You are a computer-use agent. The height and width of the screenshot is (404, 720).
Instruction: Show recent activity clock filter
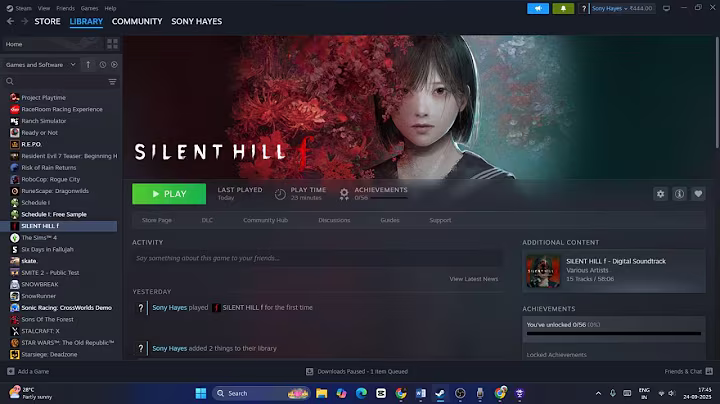click(102, 65)
